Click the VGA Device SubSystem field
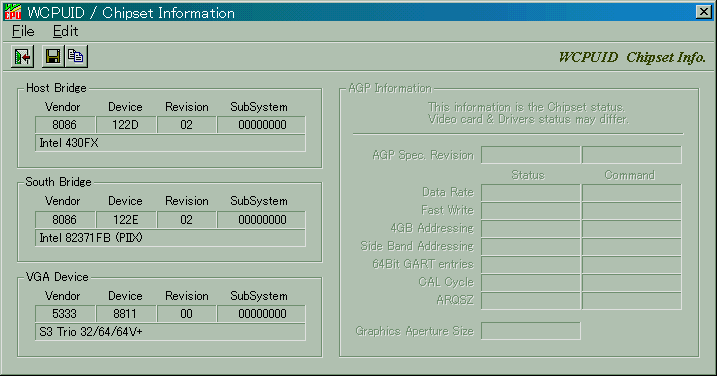The image size is (717, 376). point(262,314)
